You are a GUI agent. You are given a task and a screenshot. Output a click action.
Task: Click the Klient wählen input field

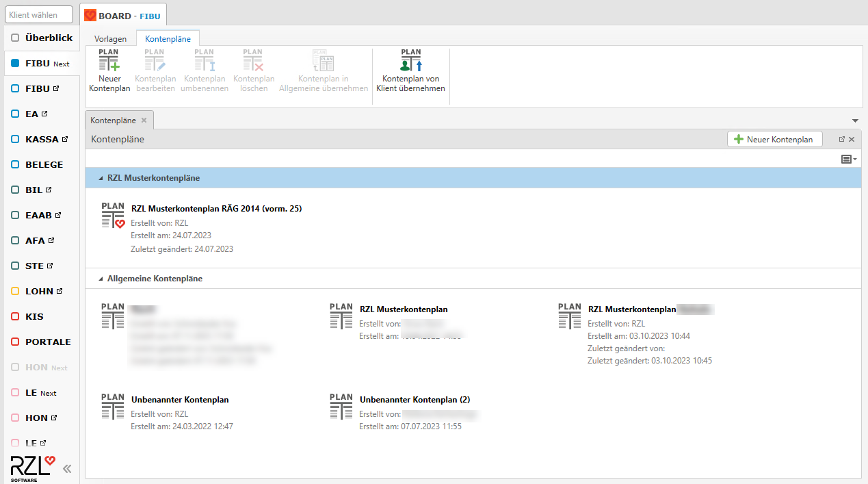[38, 14]
